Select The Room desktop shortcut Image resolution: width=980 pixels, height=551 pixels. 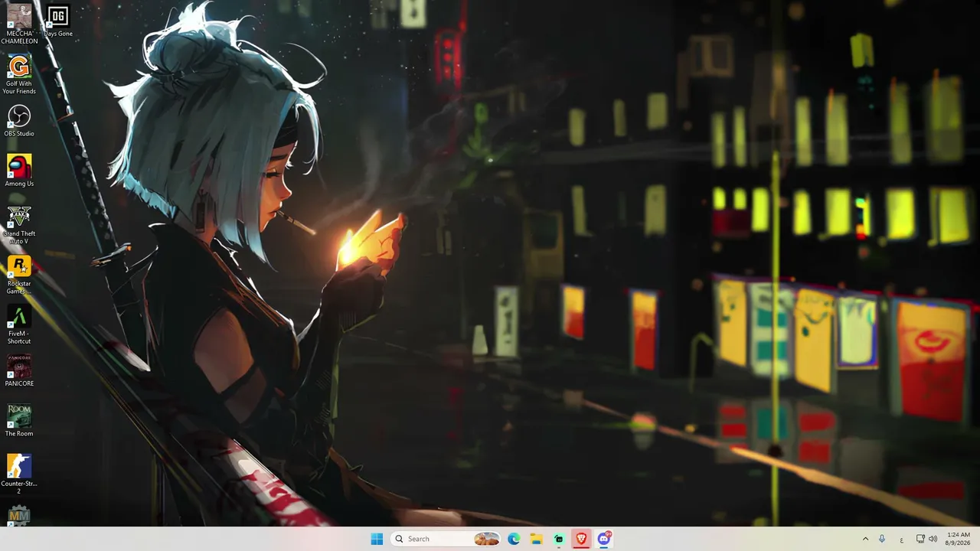click(x=19, y=421)
